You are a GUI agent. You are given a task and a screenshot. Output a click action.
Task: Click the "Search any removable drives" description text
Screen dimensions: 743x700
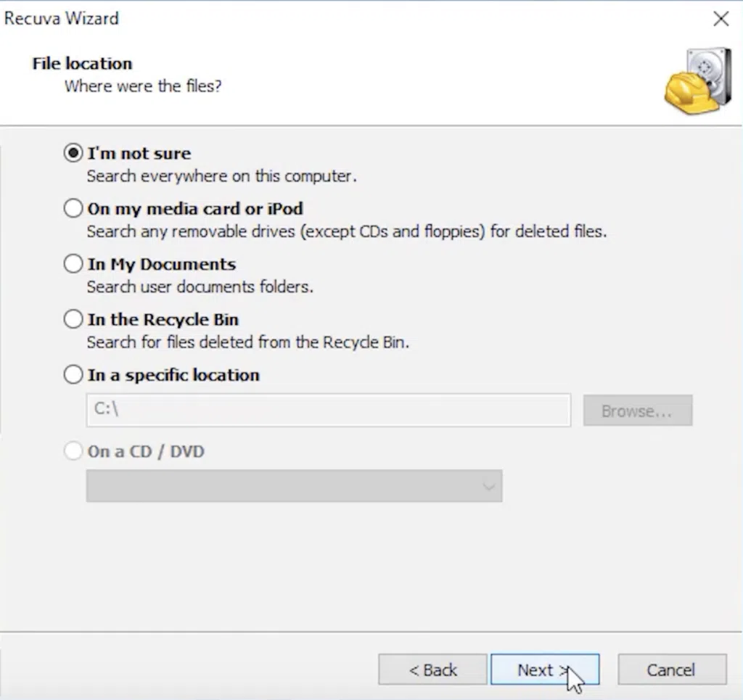coord(346,232)
